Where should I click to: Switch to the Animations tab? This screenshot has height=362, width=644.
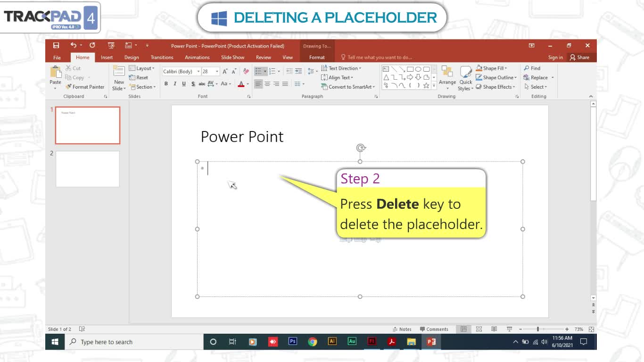pyautogui.click(x=197, y=58)
